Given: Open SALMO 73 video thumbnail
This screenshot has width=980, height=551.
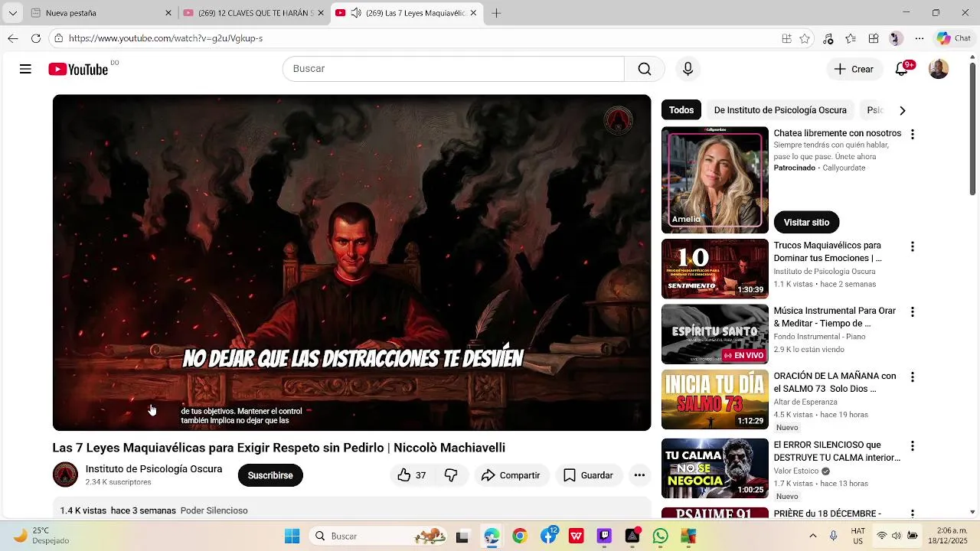Looking at the screenshot, I should [714, 399].
